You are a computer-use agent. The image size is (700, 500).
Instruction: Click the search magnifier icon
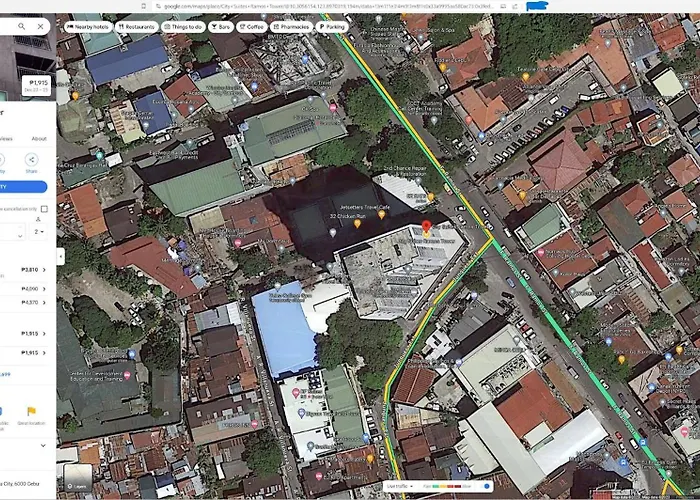pyautogui.click(x=21, y=26)
